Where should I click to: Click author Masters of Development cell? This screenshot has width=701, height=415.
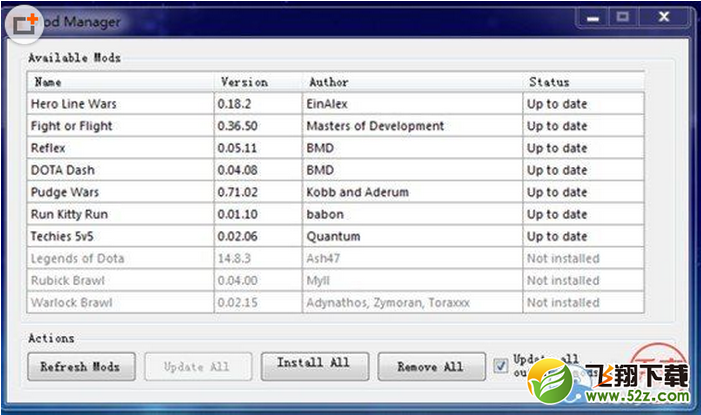413,126
